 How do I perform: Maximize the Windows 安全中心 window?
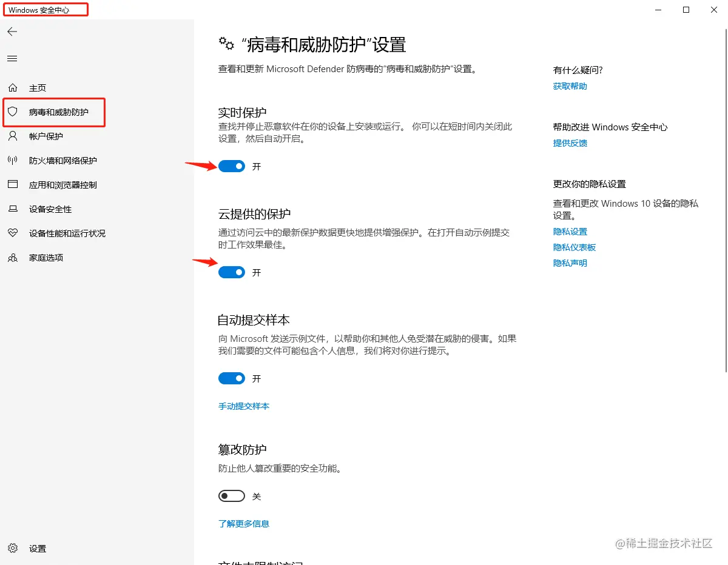[686, 10]
